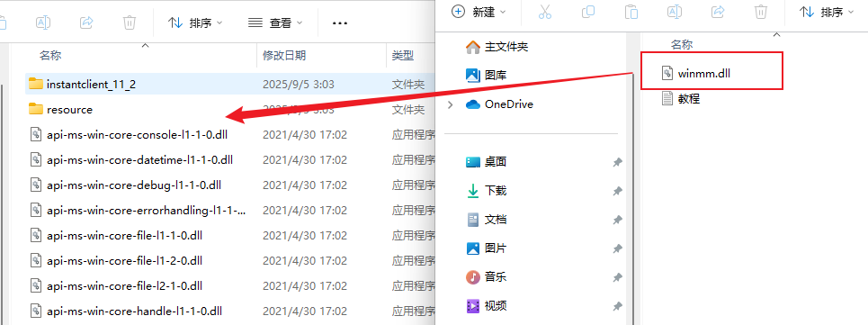Click Rename icon in the instantclient folder window toolbar
The height and width of the screenshot is (325, 868).
pyautogui.click(x=43, y=23)
